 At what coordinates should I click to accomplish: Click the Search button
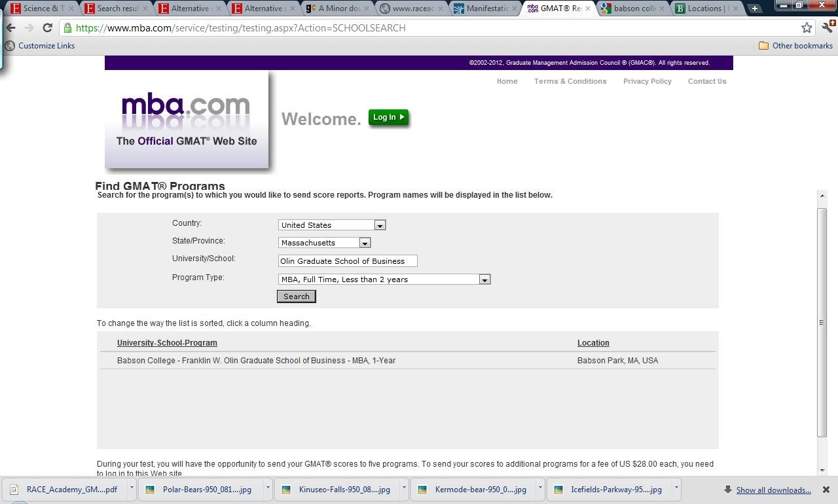(297, 297)
